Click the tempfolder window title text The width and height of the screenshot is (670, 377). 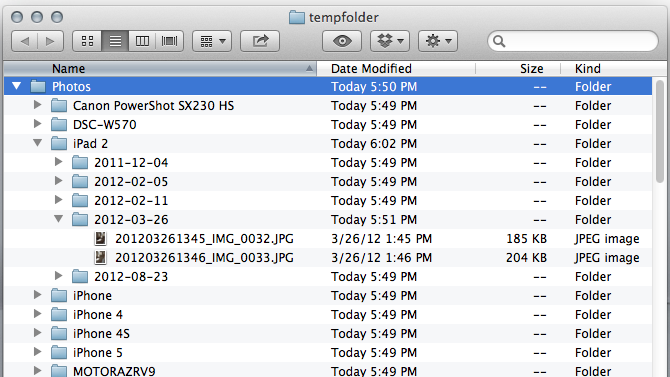(344, 17)
